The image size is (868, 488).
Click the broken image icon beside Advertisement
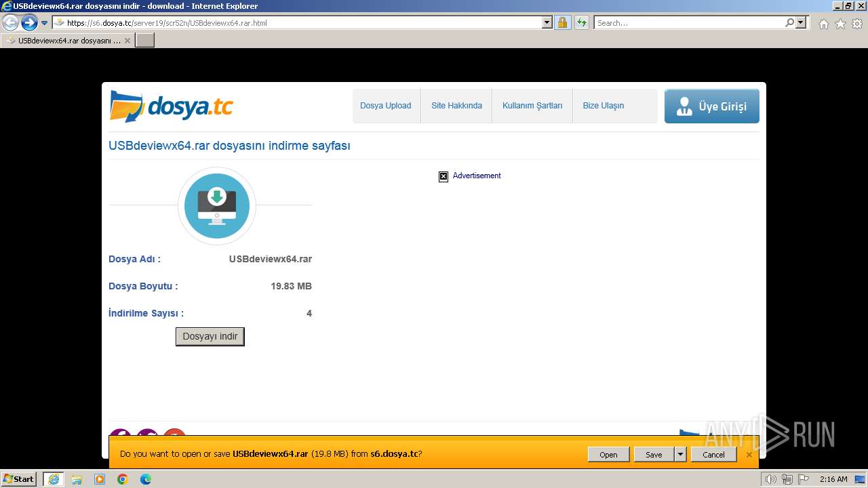point(443,176)
